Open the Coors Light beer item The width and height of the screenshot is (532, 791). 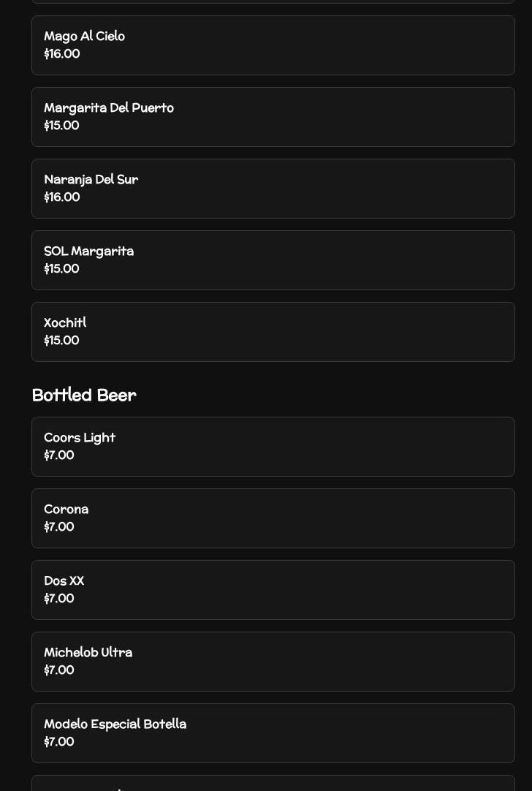pyautogui.click(x=273, y=447)
